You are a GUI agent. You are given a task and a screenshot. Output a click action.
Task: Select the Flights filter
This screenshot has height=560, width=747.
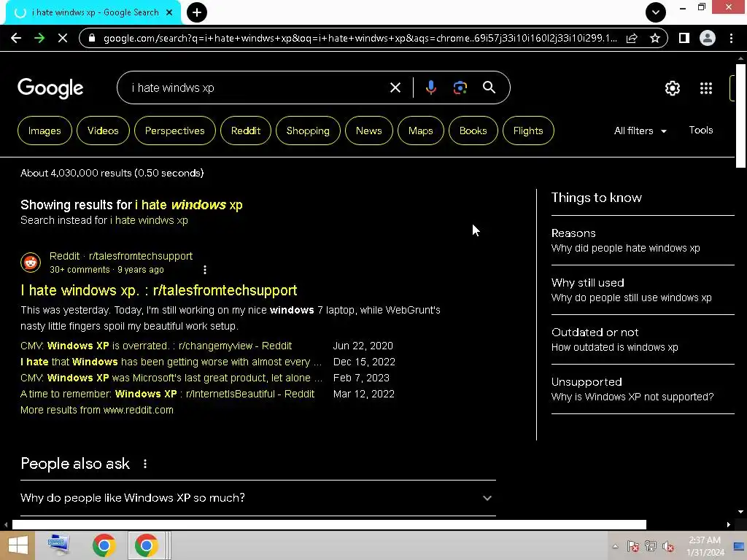528,131
